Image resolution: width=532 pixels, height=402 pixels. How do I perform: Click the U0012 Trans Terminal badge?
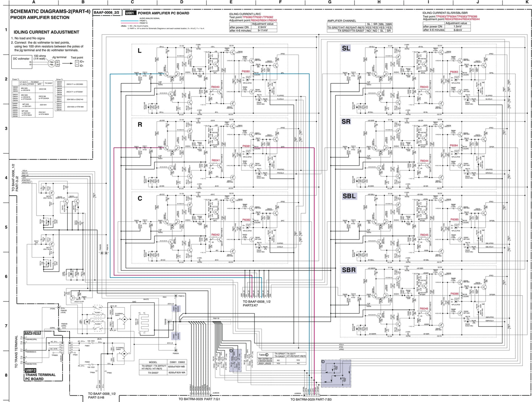31,370
